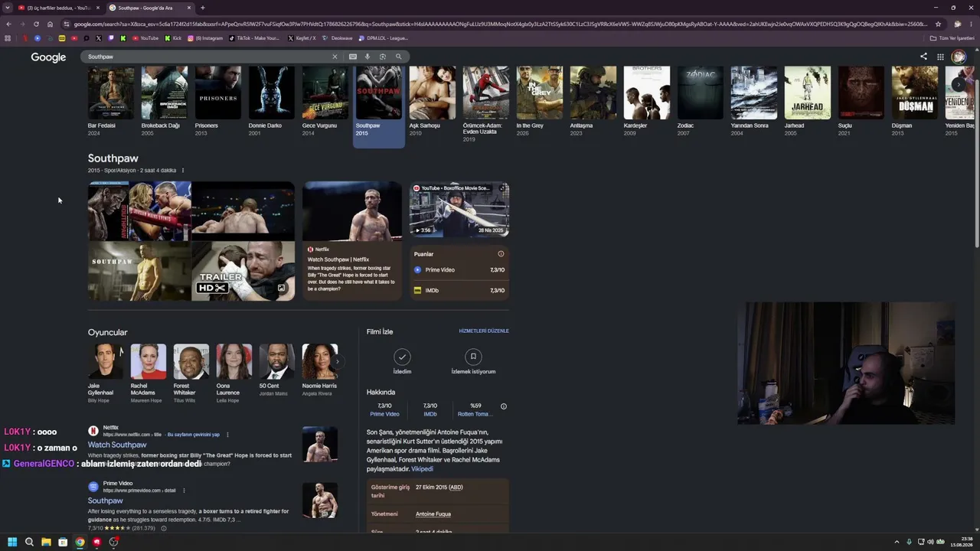This screenshot has width=980, height=551.
Task: Show info next to Rotten Tomatoes score
Action: (503, 406)
